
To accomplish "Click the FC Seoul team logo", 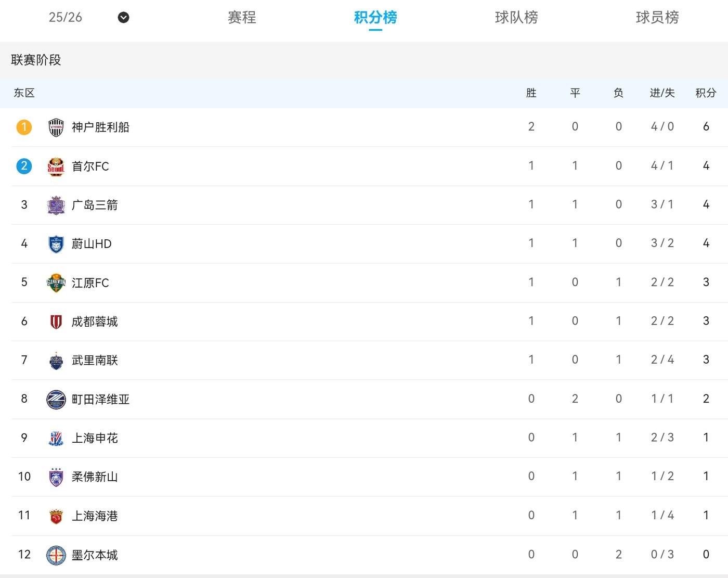I will [x=56, y=166].
